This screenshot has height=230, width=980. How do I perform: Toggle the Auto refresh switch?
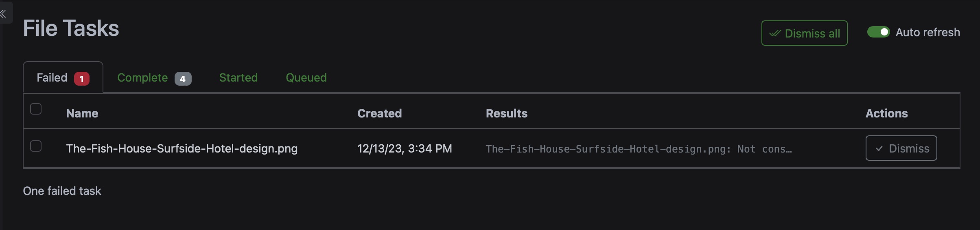pyautogui.click(x=878, y=32)
